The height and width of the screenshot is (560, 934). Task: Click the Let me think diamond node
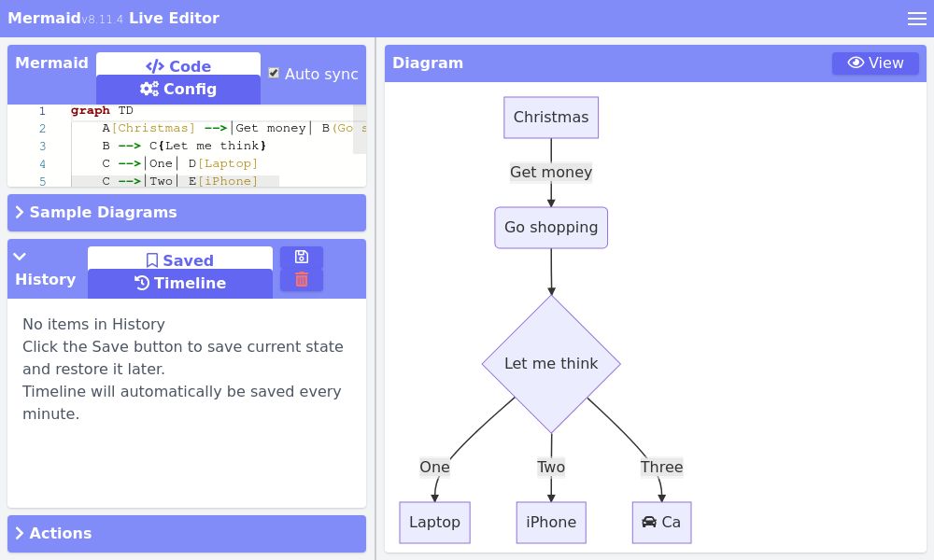click(551, 364)
